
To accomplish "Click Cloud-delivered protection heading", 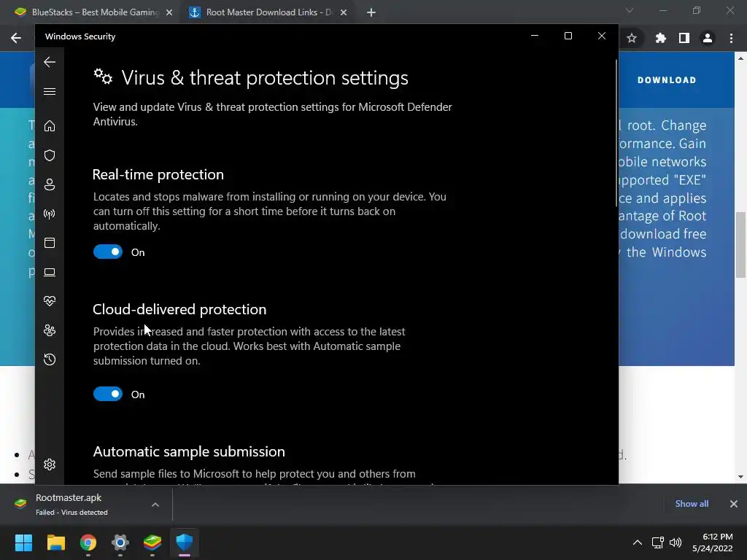I will [x=179, y=309].
